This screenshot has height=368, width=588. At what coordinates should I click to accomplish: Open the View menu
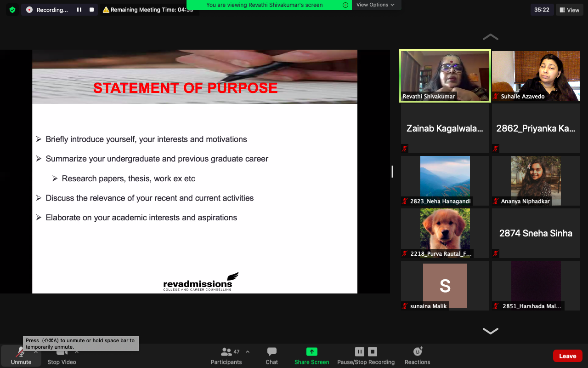tap(569, 9)
